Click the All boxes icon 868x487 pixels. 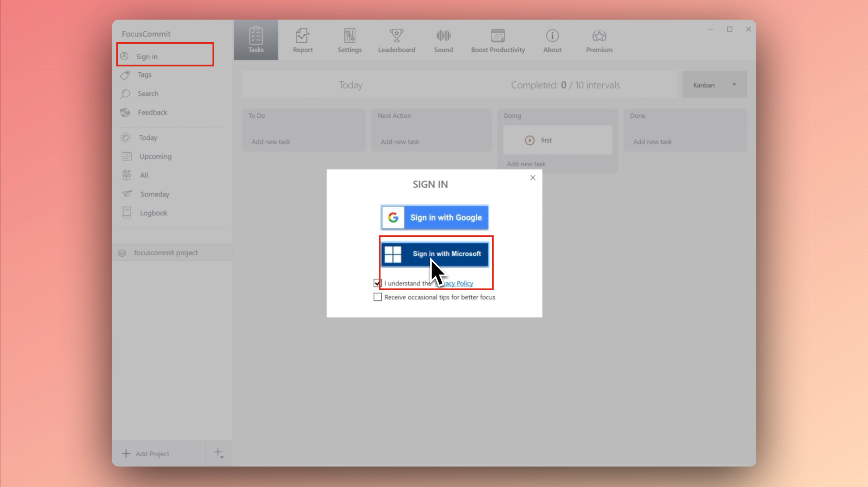(126, 175)
